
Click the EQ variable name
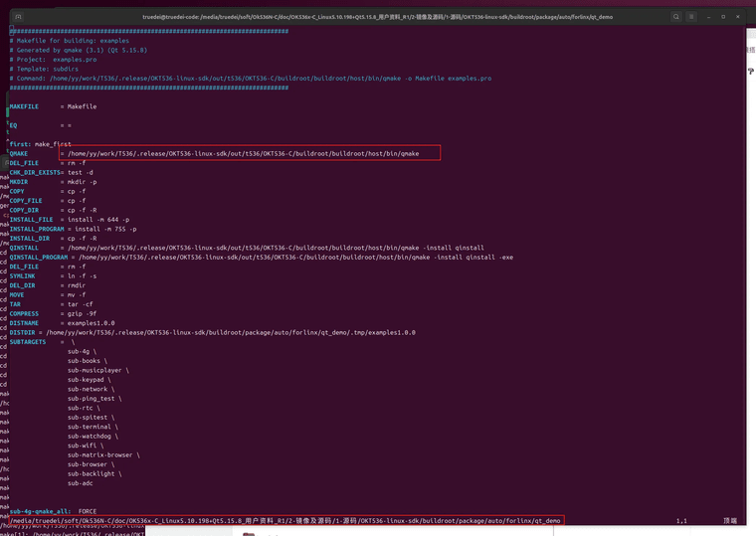pyautogui.click(x=14, y=125)
